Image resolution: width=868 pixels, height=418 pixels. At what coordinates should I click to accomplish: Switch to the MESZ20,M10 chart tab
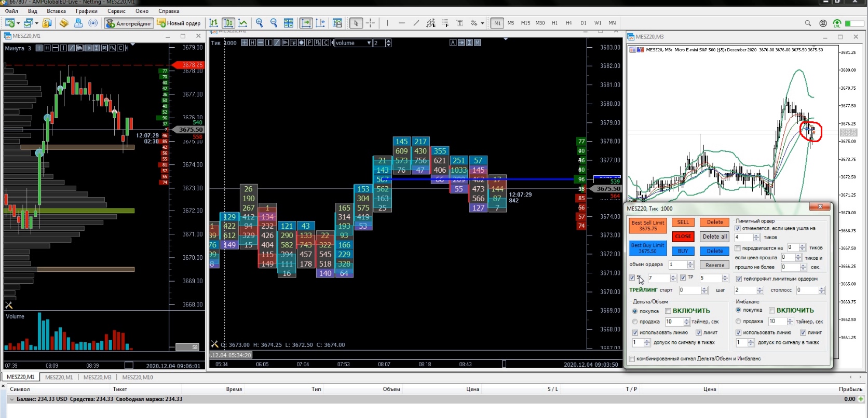click(x=138, y=377)
